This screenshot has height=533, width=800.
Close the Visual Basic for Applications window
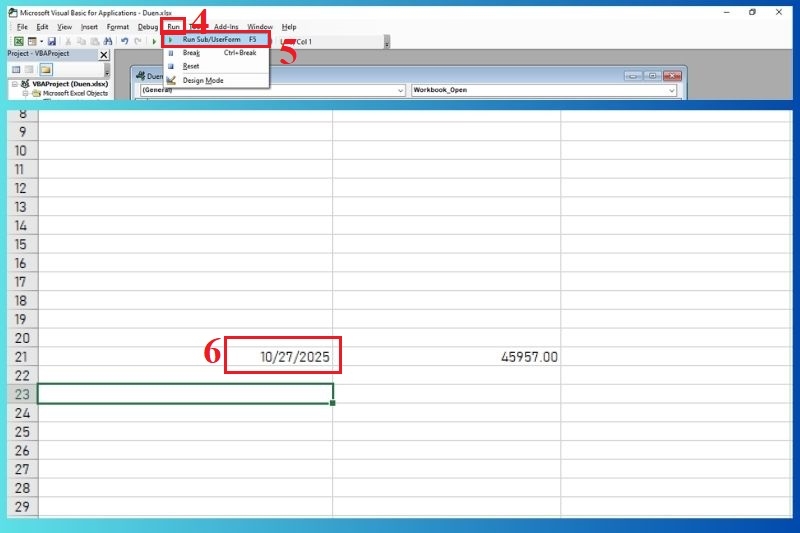pyautogui.click(x=779, y=12)
